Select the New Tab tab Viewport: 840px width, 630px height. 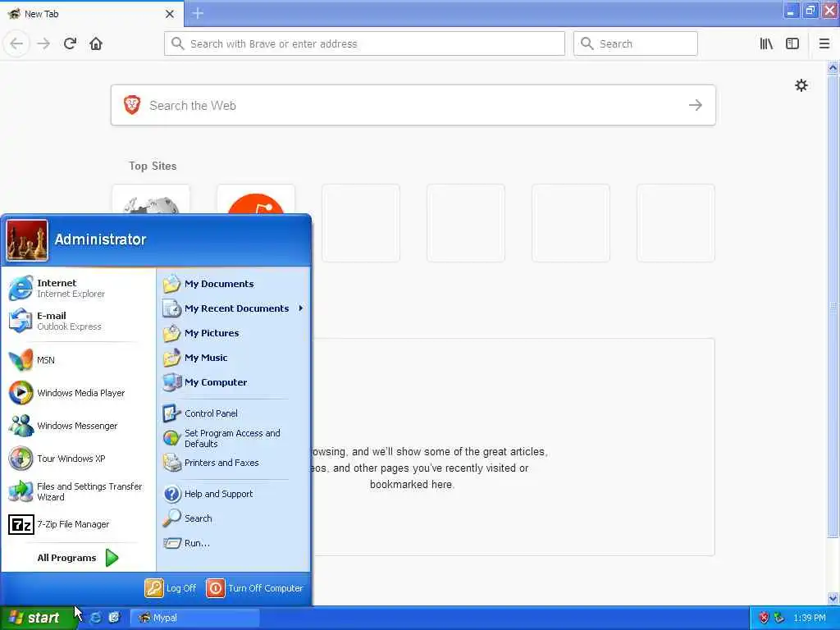click(x=92, y=14)
